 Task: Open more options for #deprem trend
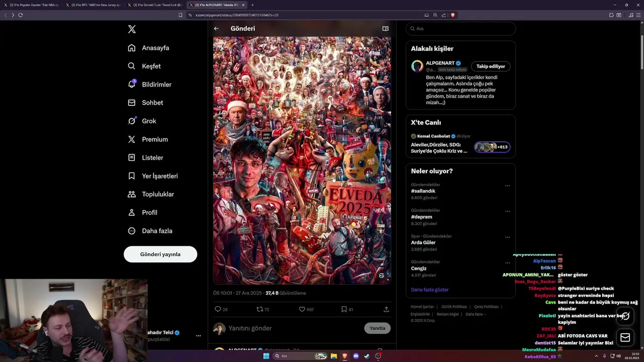507,211
